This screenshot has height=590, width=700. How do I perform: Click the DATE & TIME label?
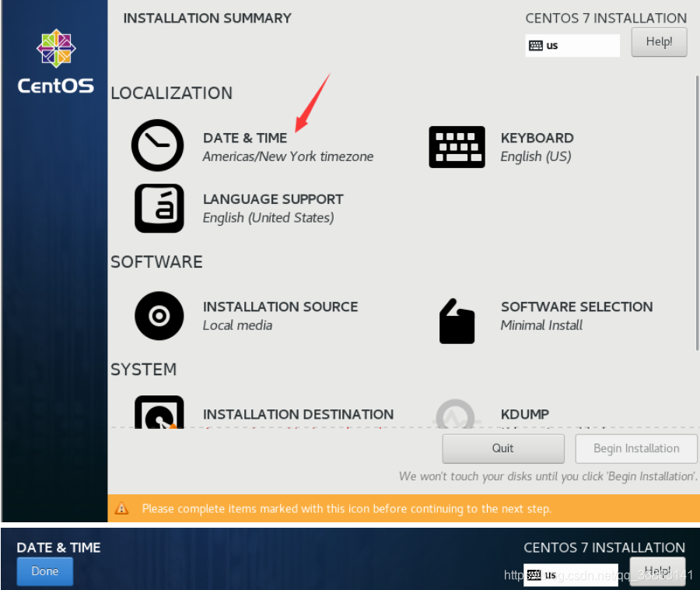(245, 138)
